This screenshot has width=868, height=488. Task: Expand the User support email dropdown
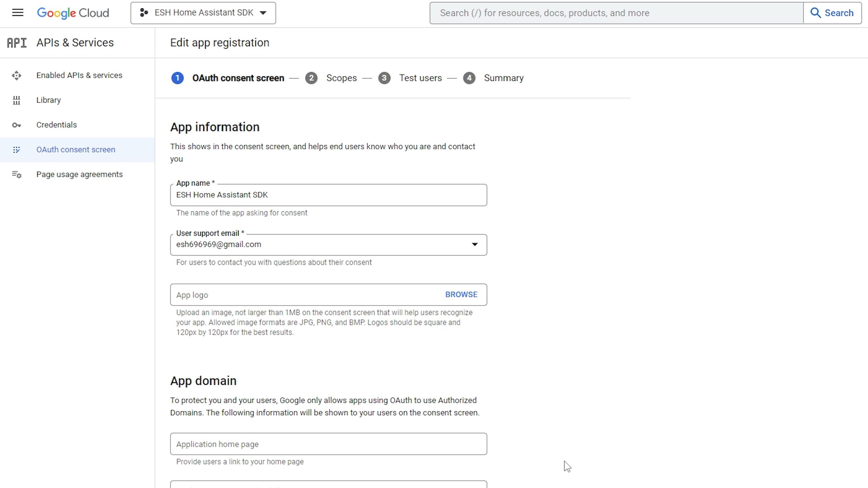pos(475,245)
